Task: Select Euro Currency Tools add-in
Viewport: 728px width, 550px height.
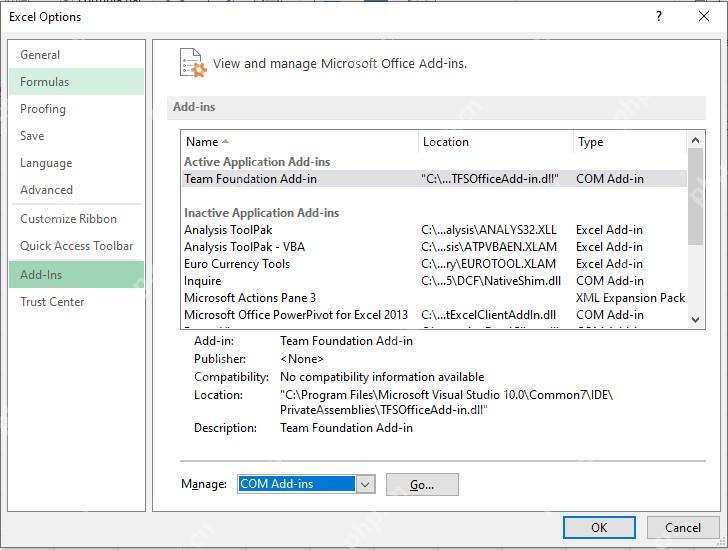Action: tap(434, 264)
